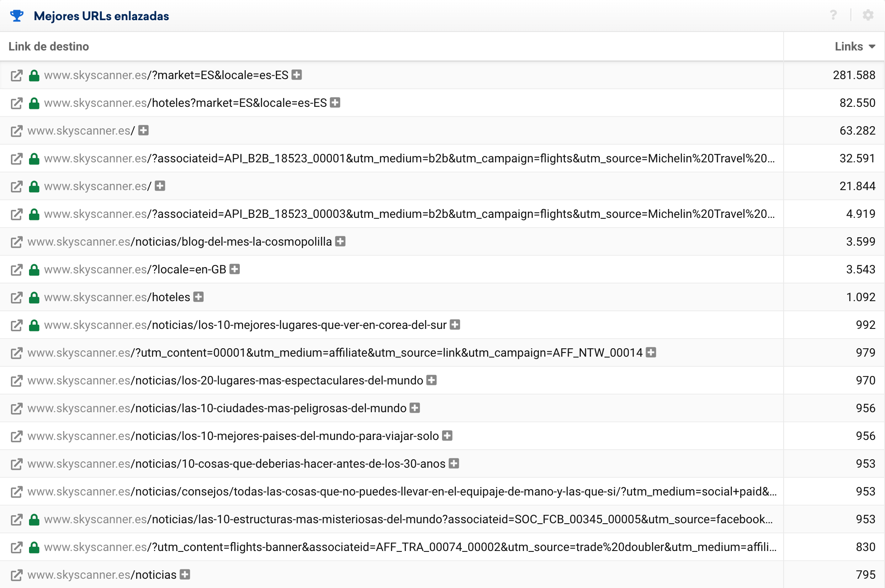The image size is (885, 588).
Task: Open external link icon for ?market=ES&locale=es-ES row
Action: 16,76
